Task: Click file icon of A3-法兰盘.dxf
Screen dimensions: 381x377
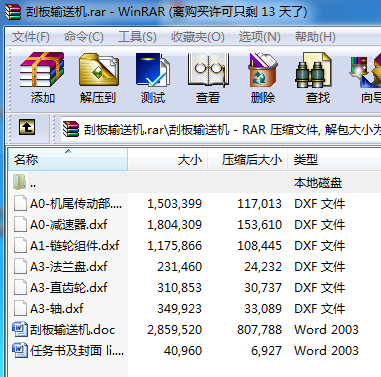Action: (20, 266)
